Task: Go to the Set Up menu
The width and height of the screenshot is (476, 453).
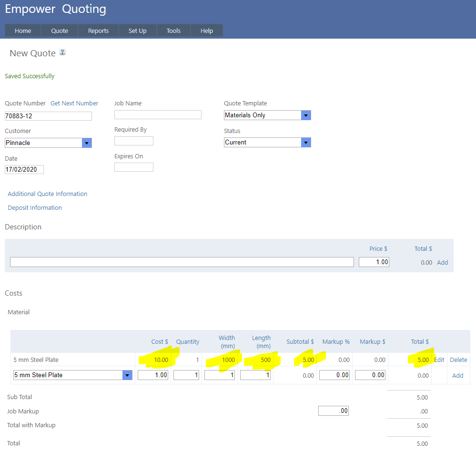Action: (x=137, y=31)
